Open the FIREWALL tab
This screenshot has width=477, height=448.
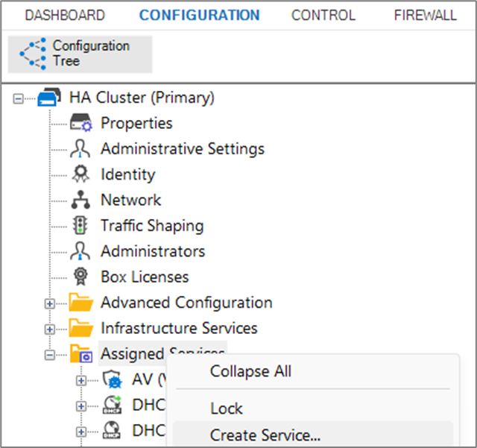click(x=425, y=15)
